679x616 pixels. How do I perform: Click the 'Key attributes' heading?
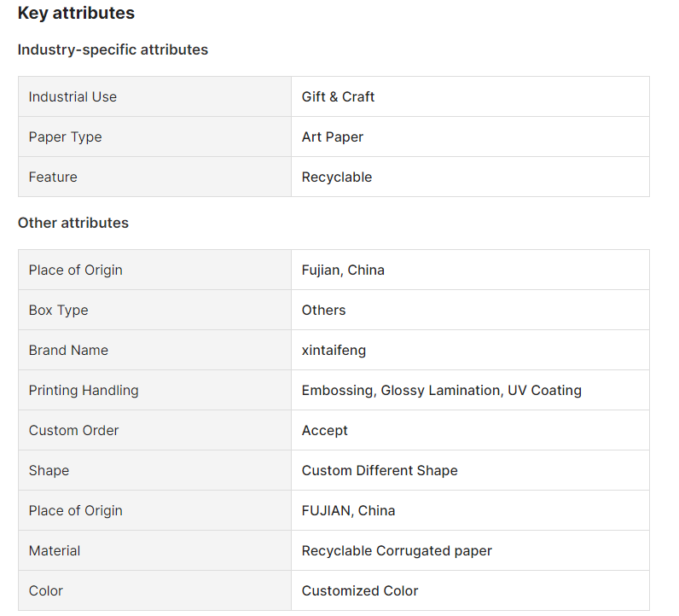pyautogui.click(x=76, y=14)
